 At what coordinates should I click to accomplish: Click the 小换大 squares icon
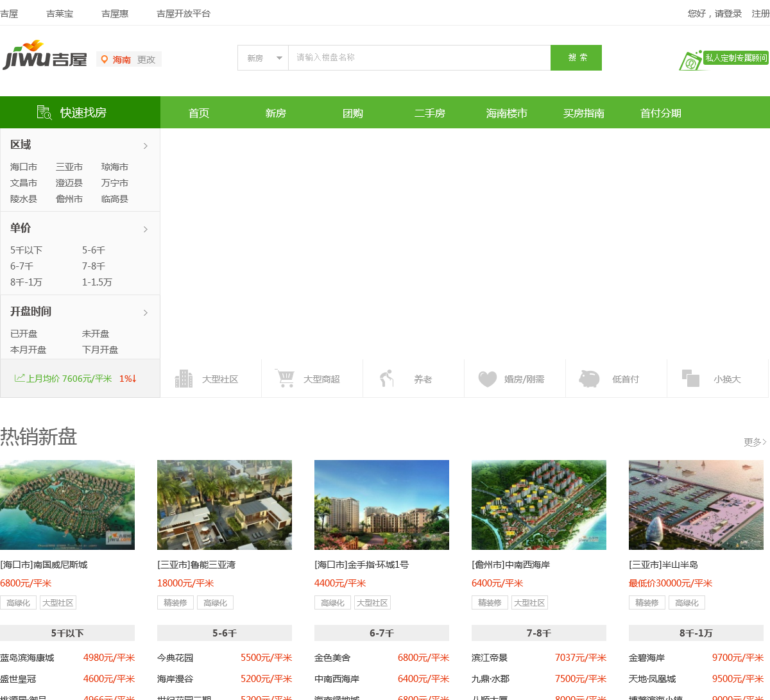click(x=690, y=379)
